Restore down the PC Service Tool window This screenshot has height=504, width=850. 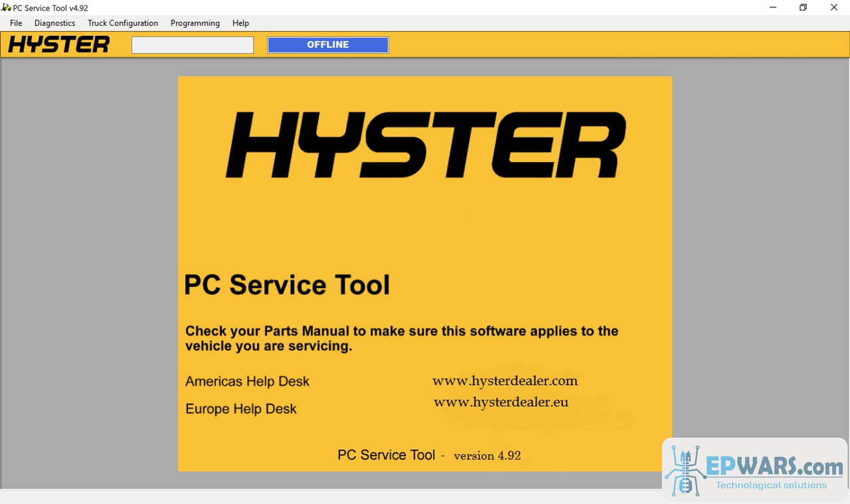(x=804, y=8)
